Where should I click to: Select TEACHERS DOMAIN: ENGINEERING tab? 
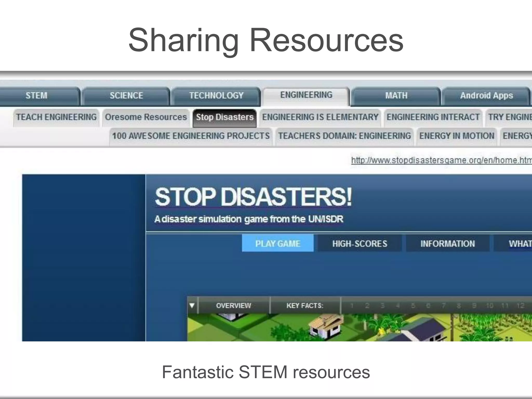[344, 136]
